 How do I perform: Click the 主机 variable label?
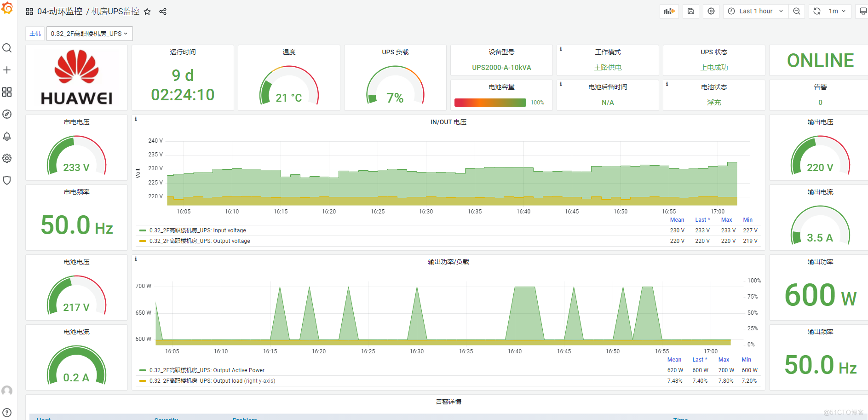tap(35, 34)
